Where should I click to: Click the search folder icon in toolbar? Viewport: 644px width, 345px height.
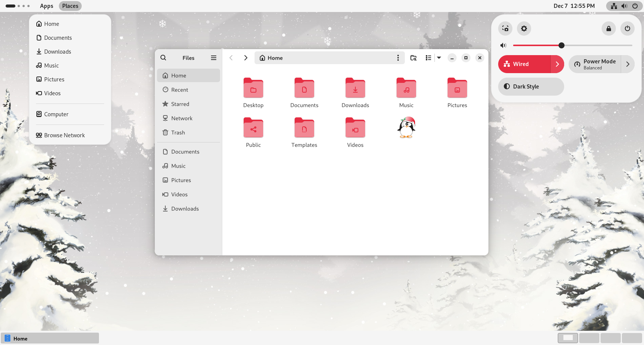coord(413,58)
